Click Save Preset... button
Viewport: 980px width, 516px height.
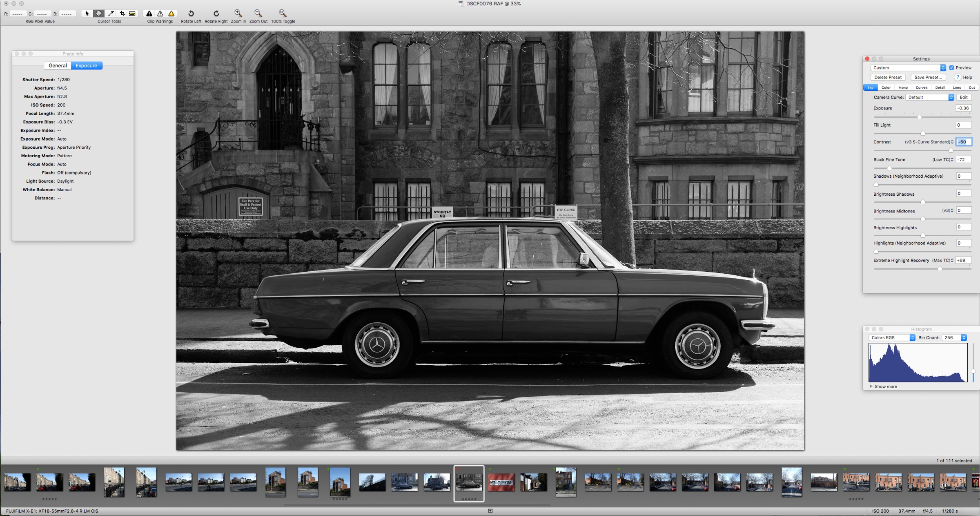point(928,77)
